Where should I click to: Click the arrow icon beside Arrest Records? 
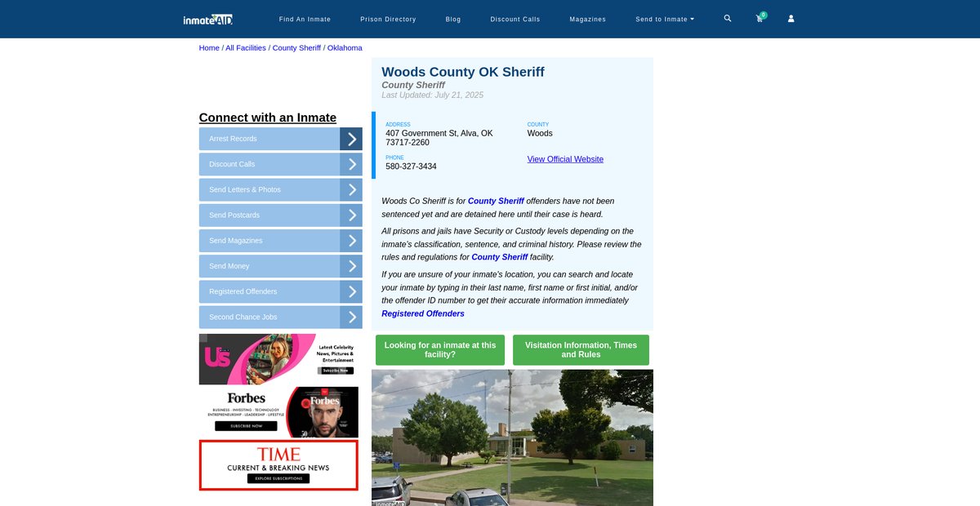(351, 139)
